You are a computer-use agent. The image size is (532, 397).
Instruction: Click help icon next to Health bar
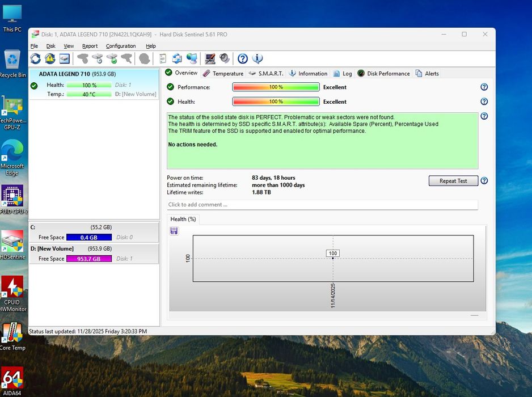pyautogui.click(x=484, y=102)
